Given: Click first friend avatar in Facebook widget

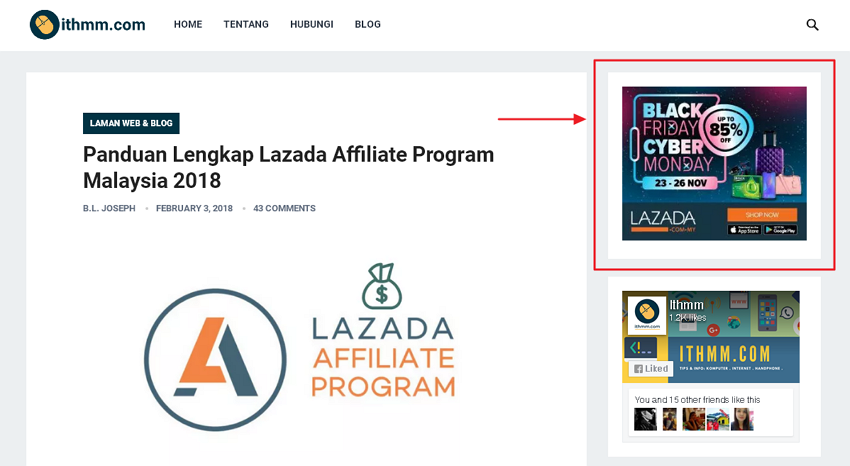Looking at the screenshot, I should 645,419.
